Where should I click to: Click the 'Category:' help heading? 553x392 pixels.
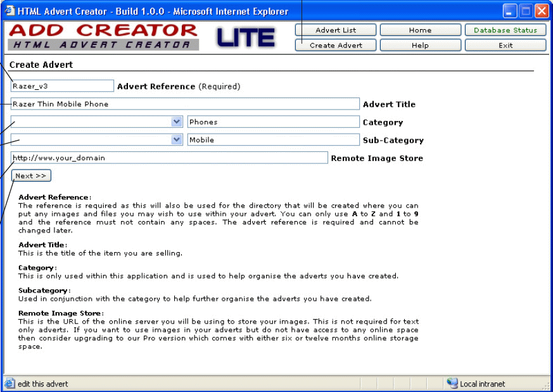(37, 268)
